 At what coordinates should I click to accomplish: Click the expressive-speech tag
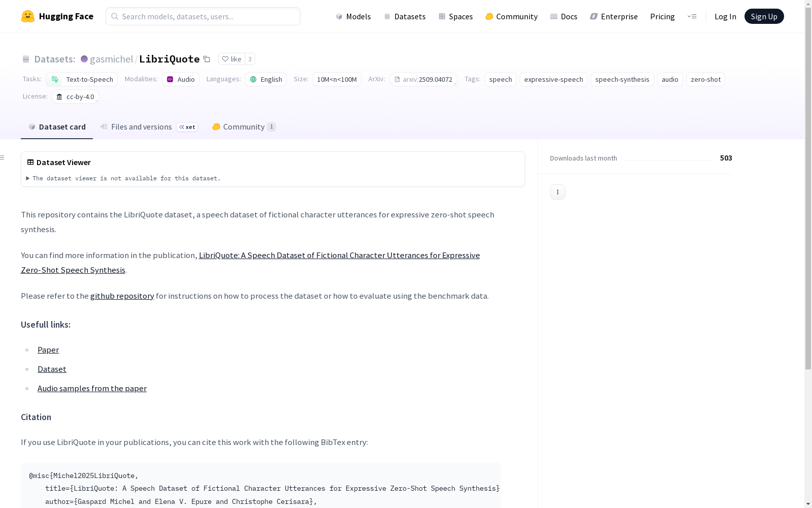point(554,79)
